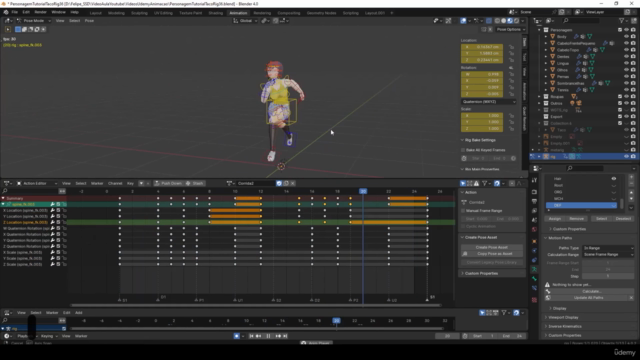Open the Quaternion (WXYZ) rotation mode dropdown
This screenshot has width=640, height=360.
click(489, 102)
